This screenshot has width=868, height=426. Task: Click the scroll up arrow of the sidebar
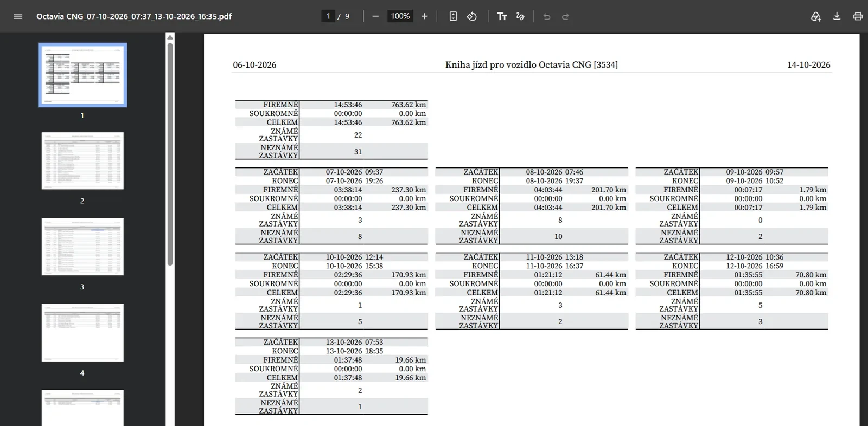coord(170,37)
